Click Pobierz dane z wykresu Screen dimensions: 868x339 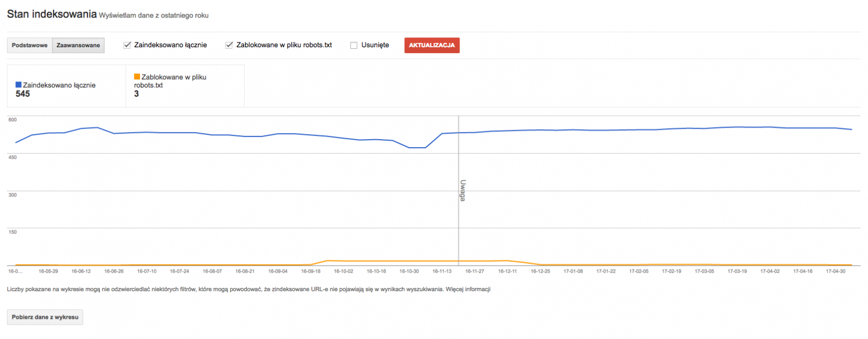point(44,317)
